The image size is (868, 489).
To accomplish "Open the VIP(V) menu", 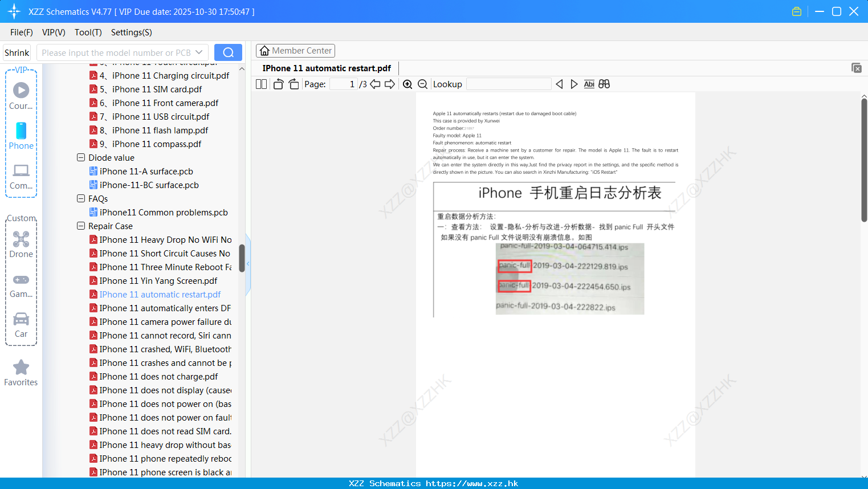I will pyautogui.click(x=54, y=32).
